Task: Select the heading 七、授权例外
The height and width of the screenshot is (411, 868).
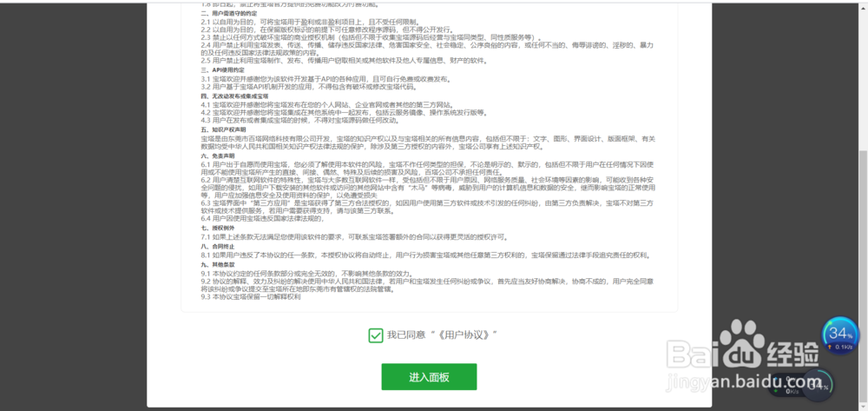Action: [218, 228]
